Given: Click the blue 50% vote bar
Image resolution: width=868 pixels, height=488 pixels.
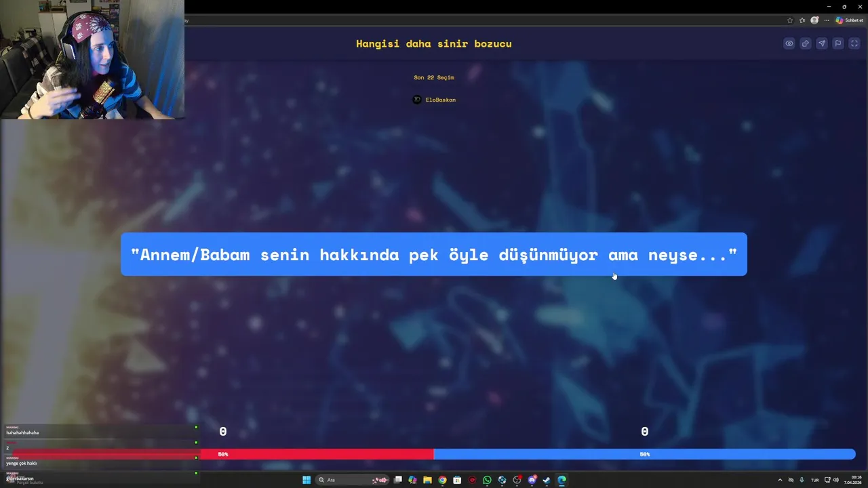Looking at the screenshot, I should coord(644,454).
